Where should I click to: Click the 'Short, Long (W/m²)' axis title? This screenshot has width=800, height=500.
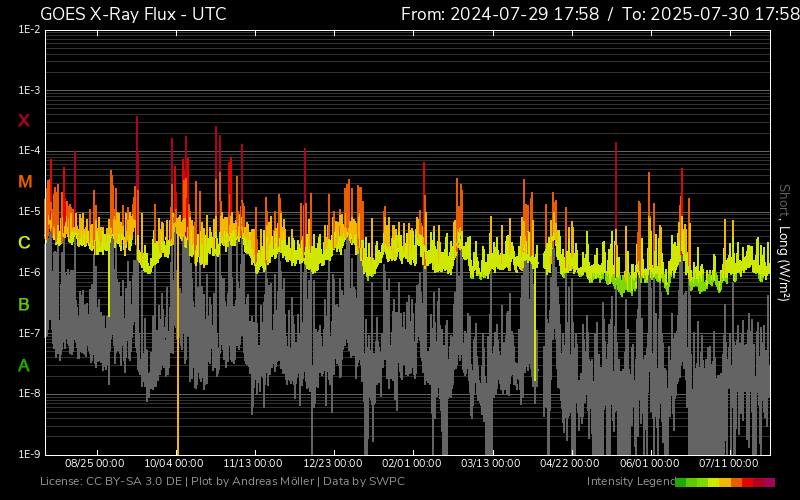click(x=784, y=242)
